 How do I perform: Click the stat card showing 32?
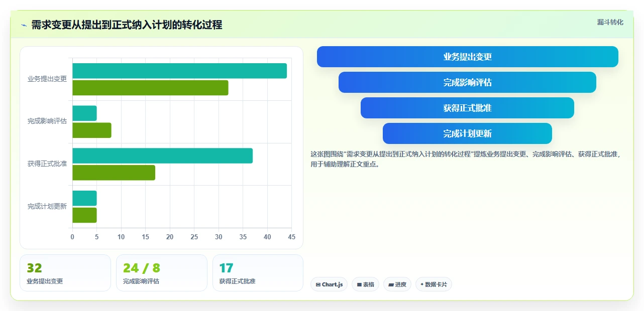tap(65, 273)
